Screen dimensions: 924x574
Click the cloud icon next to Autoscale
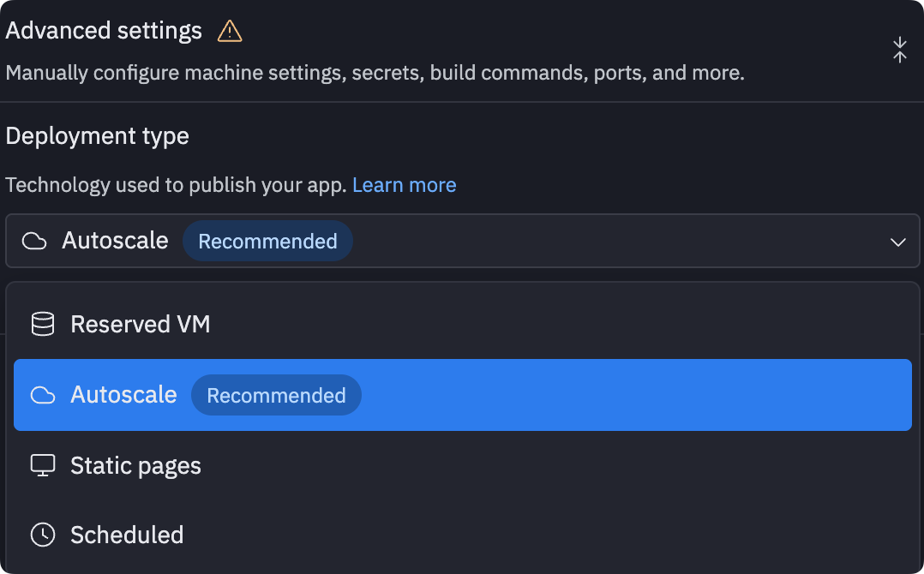(42, 395)
